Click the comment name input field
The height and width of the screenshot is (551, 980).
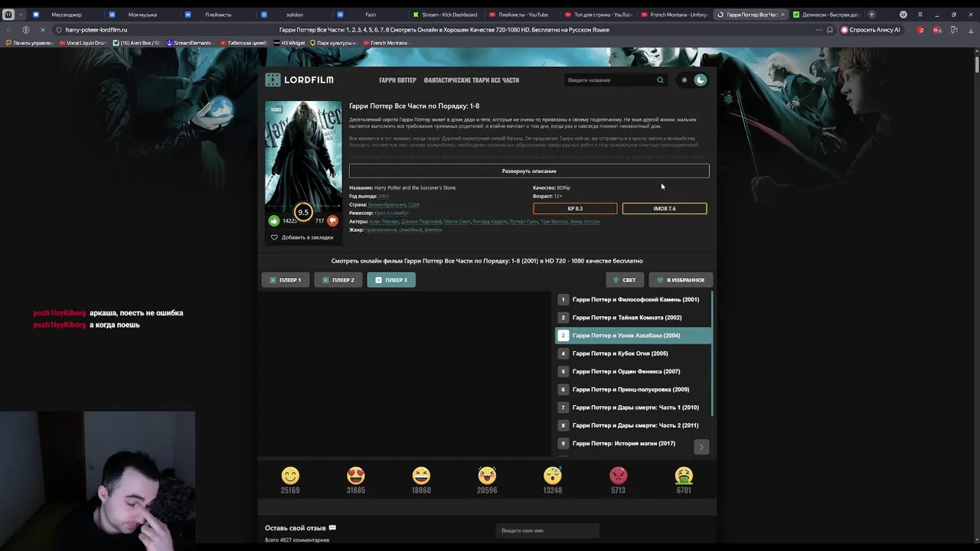tap(547, 530)
